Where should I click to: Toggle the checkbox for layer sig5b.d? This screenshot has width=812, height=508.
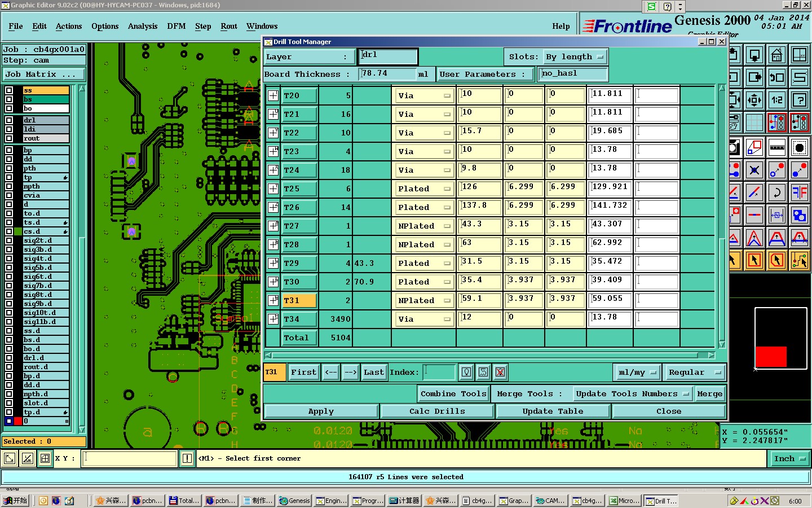coord(9,268)
